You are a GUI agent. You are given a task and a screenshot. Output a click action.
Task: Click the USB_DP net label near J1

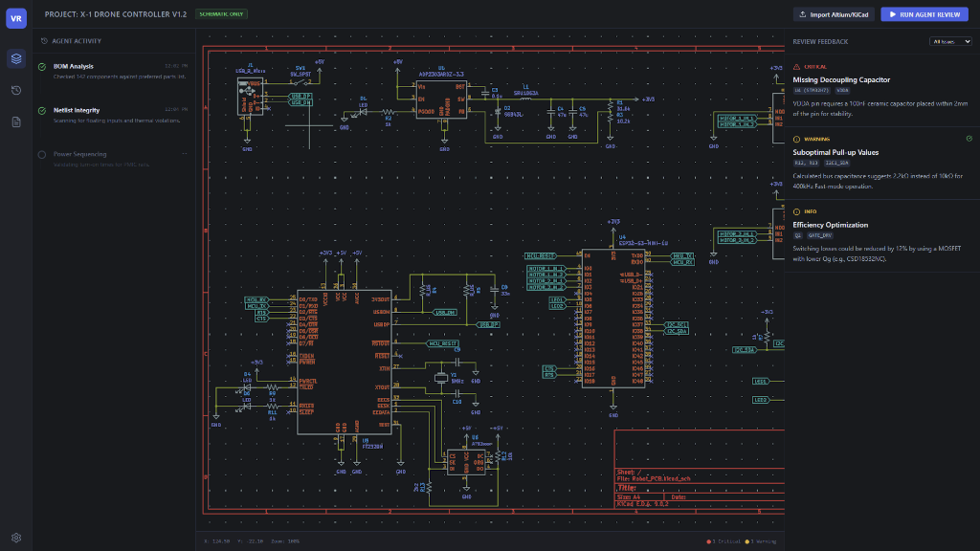[x=301, y=97]
